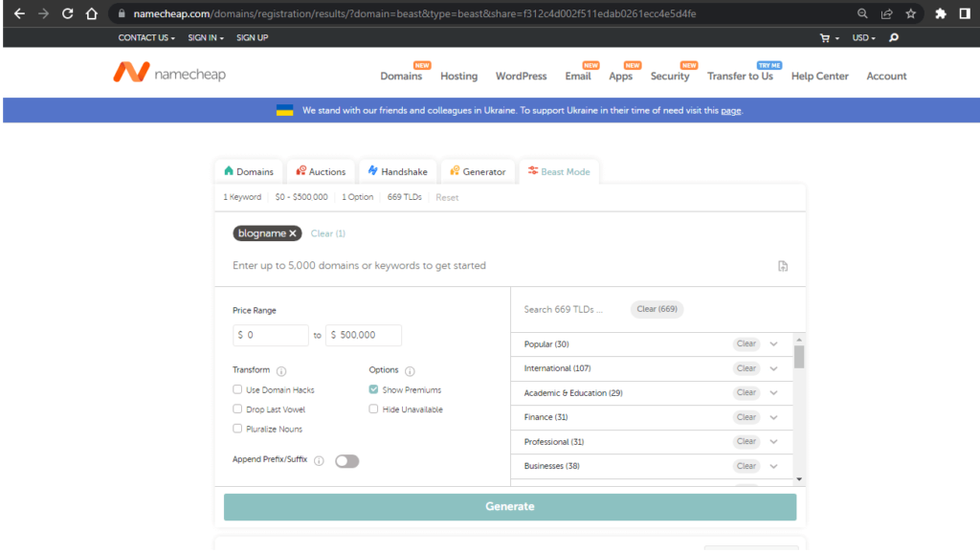Expand the Finance (31) TLD group
Image resolution: width=980 pixels, height=553 pixels.
(x=773, y=417)
